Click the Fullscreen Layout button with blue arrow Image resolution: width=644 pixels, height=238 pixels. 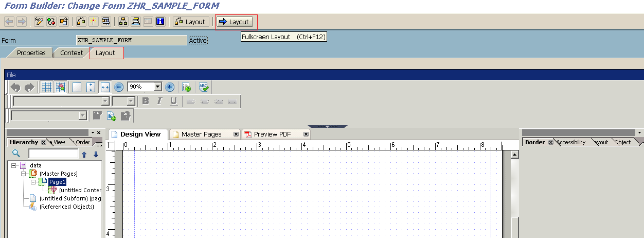(x=236, y=22)
